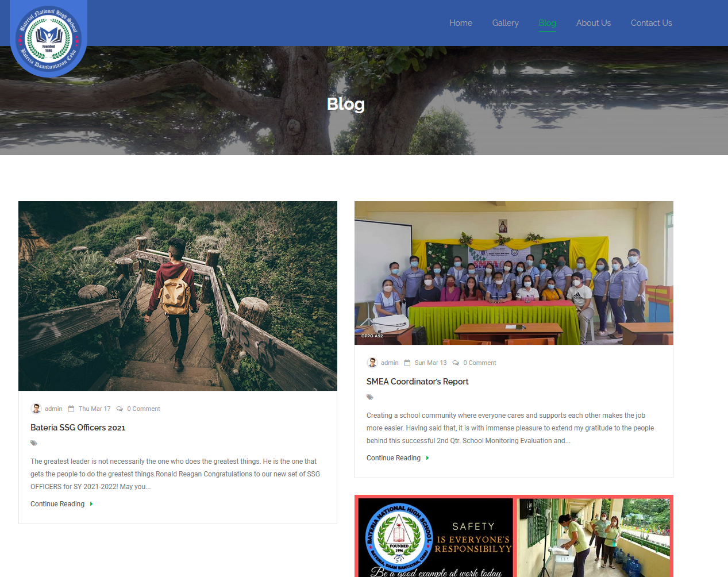
Task: Click tags icon under Bateria SSG Officers 2021
Action: (x=34, y=443)
